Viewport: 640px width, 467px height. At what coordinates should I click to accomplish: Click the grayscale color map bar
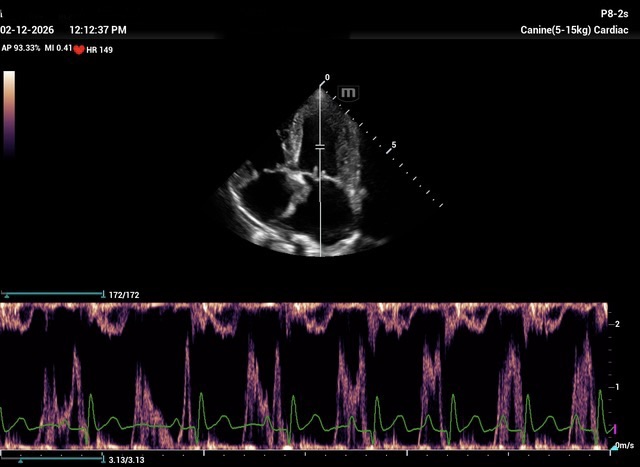(9, 110)
